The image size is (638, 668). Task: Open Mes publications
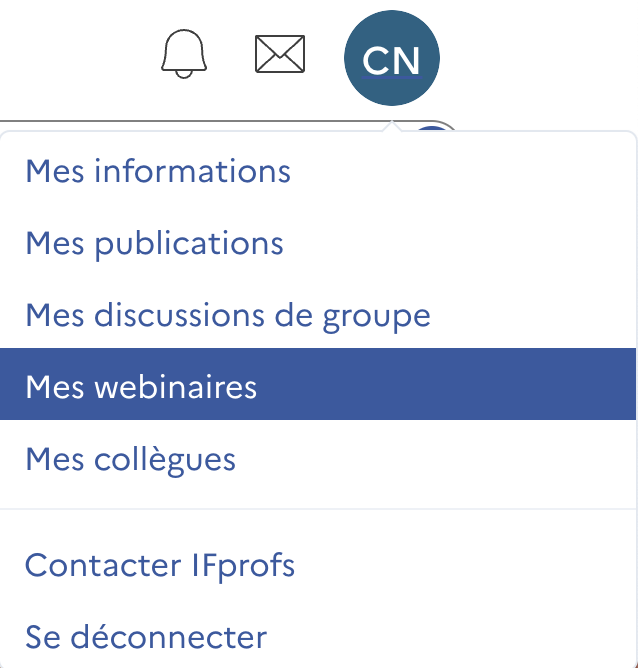click(155, 243)
